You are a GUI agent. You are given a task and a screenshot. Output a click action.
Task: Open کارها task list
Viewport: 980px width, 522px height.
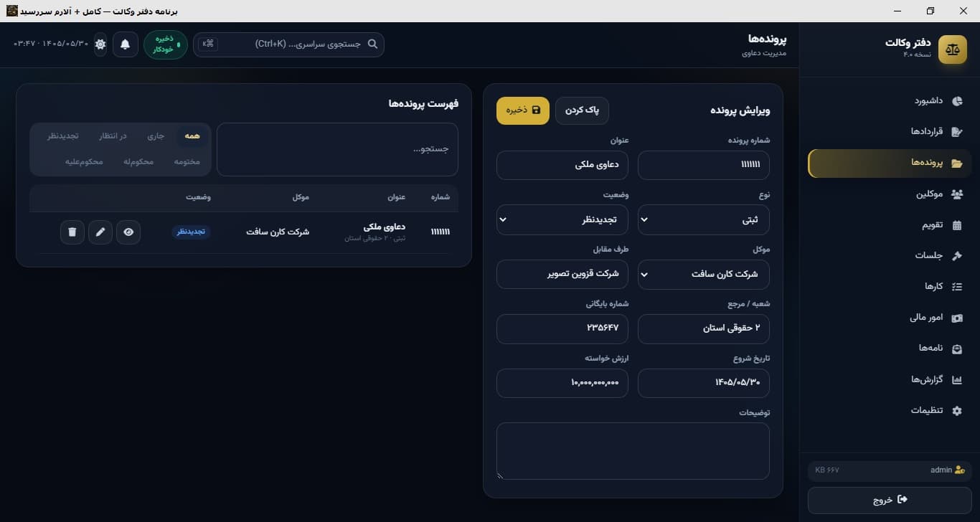click(x=890, y=287)
